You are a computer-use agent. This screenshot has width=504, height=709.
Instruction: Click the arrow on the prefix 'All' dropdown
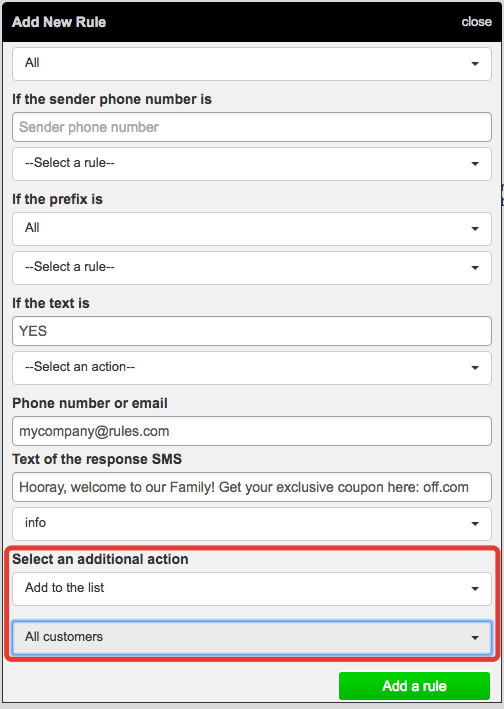tap(475, 229)
